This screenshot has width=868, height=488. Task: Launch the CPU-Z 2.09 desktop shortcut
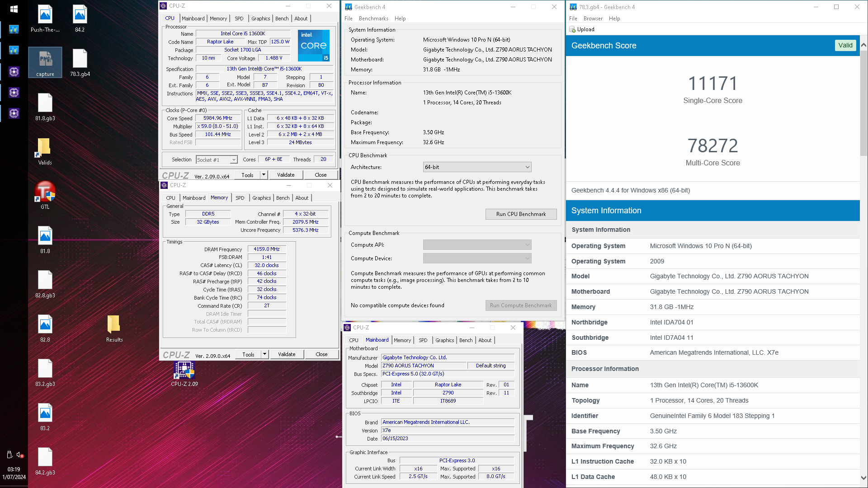click(184, 374)
